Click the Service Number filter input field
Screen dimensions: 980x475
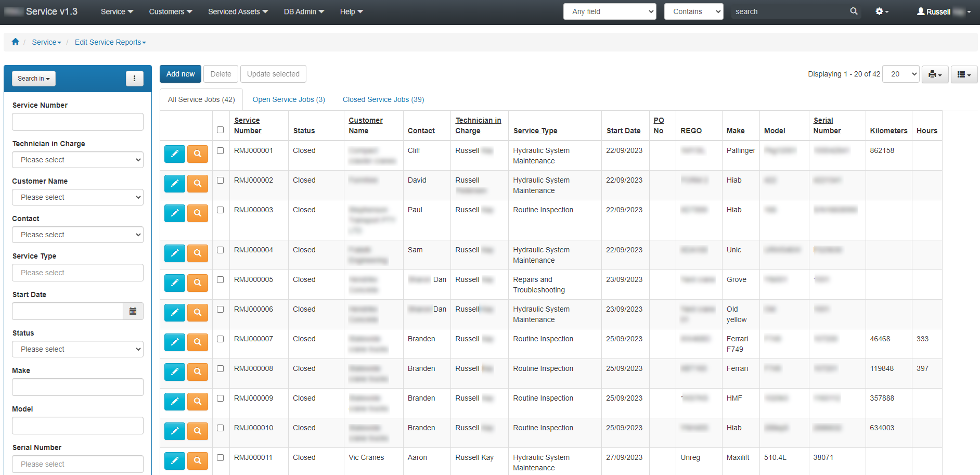pos(78,122)
